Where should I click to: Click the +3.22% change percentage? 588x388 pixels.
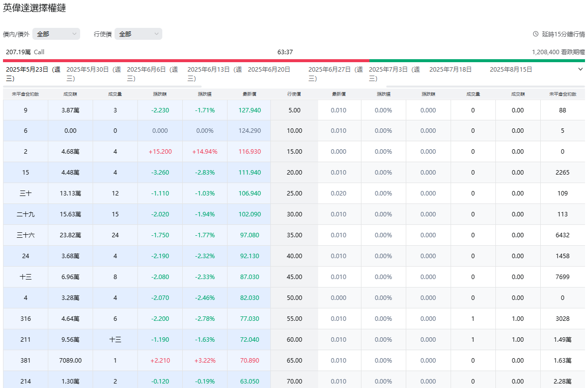pos(205,361)
